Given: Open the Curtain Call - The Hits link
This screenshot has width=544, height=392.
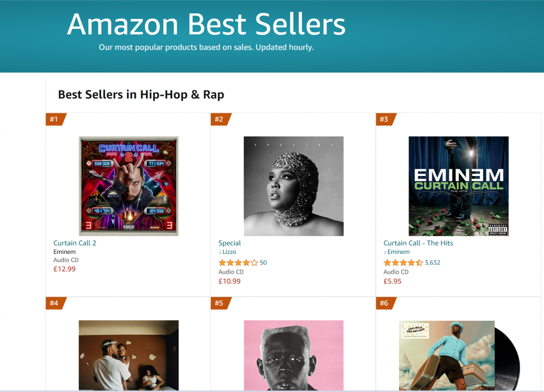Looking at the screenshot, I should click(418, 243).
